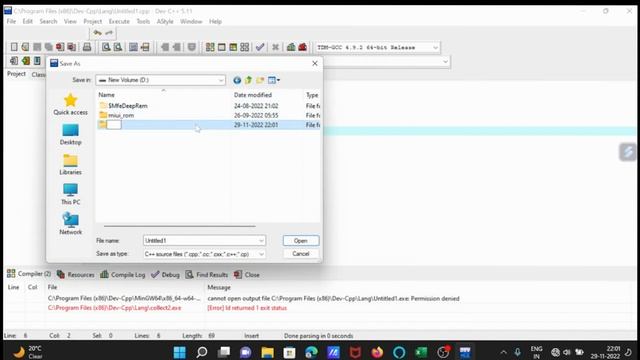Click the taskbar Search icon

(202, 352)
